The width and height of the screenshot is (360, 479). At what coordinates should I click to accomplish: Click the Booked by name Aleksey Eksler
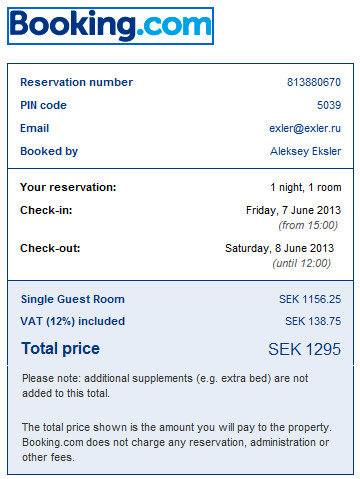point(305,151)
